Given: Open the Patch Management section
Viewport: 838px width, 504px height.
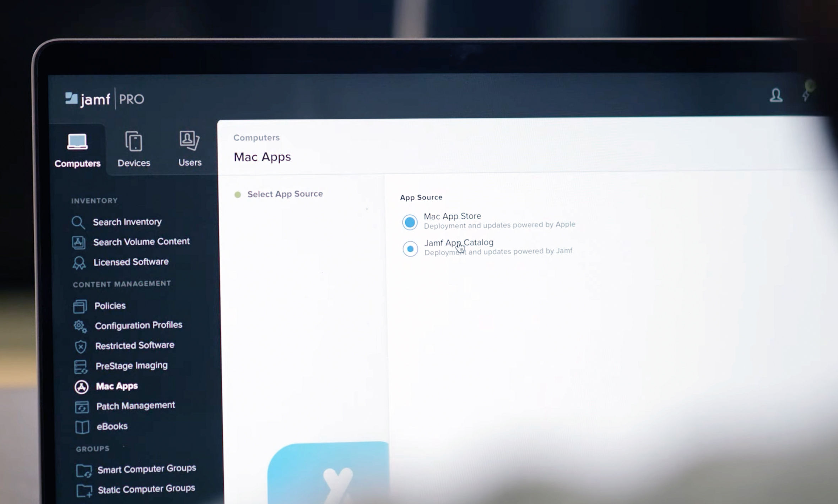Looking at the screenshot, I should click(x=136, y=406).
